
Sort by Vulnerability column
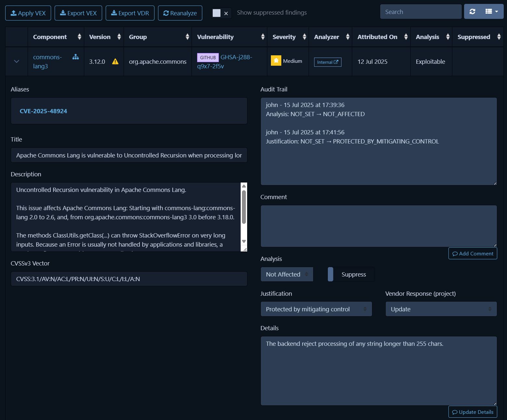point(230,37)
